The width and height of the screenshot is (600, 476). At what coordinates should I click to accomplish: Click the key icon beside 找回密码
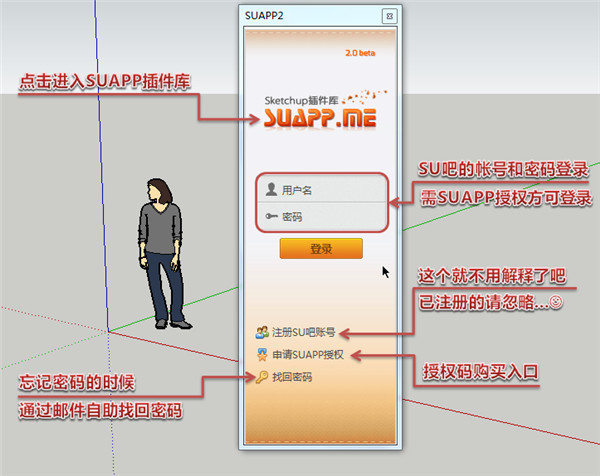(262, 377)
